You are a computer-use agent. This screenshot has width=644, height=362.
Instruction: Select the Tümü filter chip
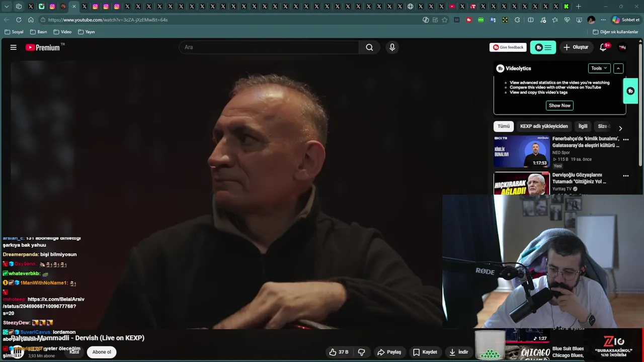(x=504, y=126)
